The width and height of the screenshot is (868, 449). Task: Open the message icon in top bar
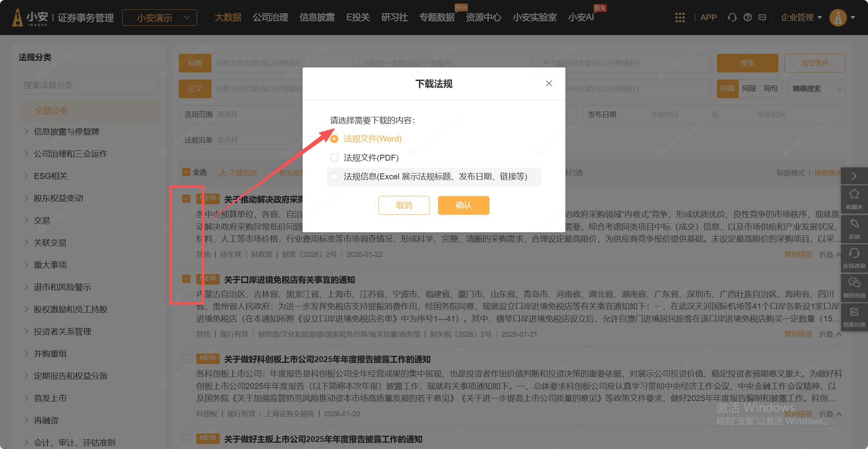point(762,18)
